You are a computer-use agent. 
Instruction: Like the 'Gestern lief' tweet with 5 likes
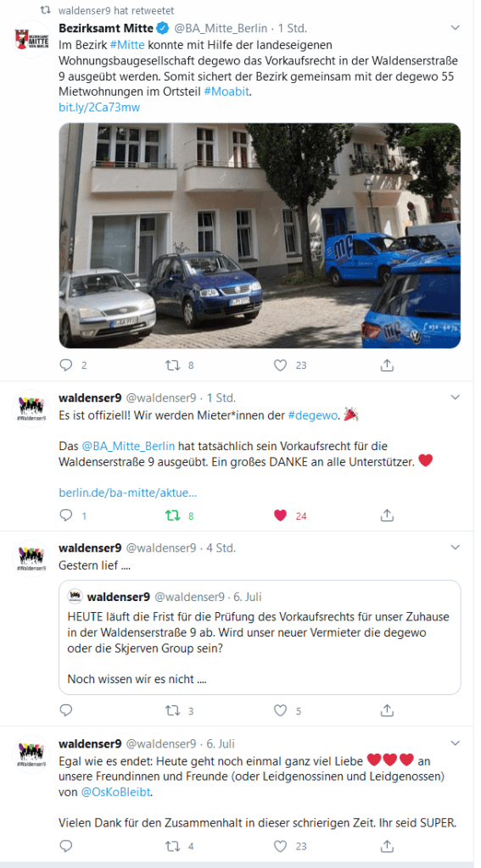(281, 710)
